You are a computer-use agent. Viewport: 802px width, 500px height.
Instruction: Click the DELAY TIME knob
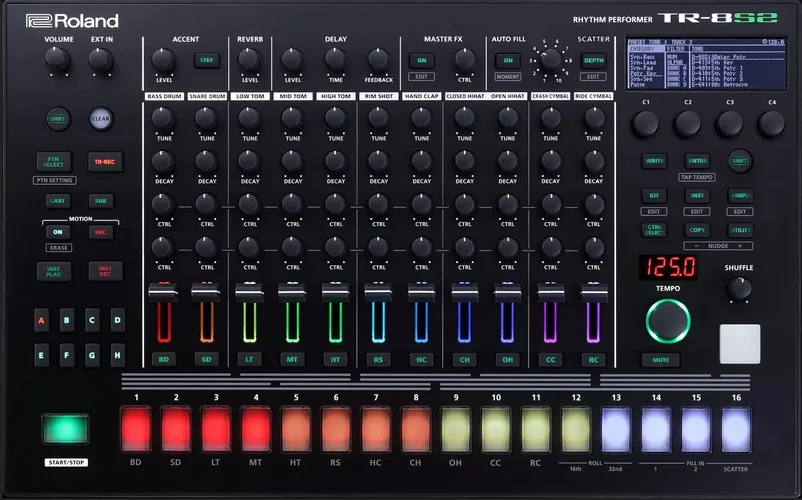pyautogui.click(x=336, y=60)
